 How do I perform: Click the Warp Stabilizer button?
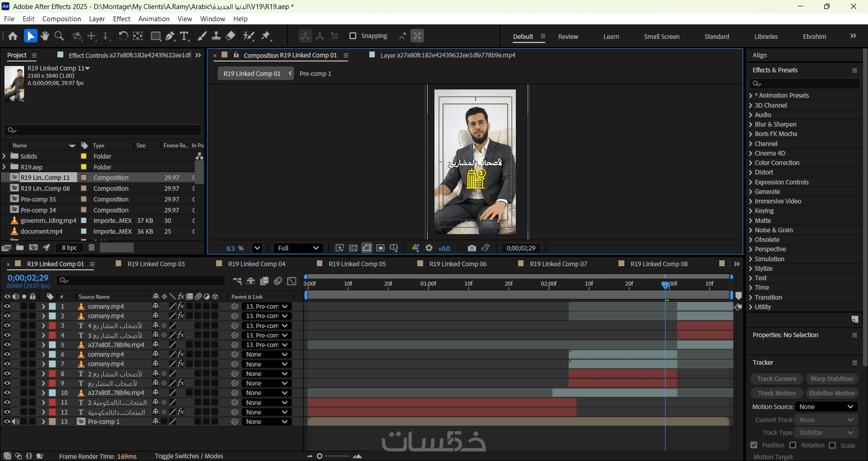[x=832, y=379]
